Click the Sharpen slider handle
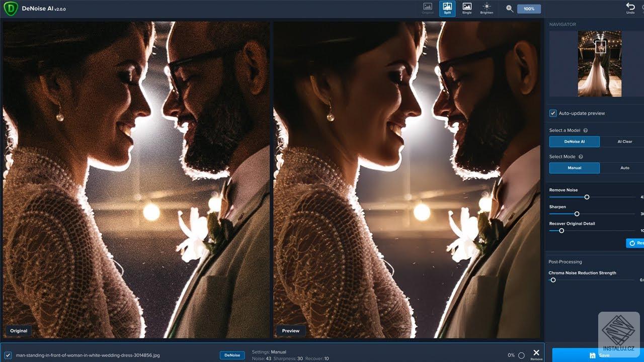Screen dimensions: 644x362 [x=577, y=214]
